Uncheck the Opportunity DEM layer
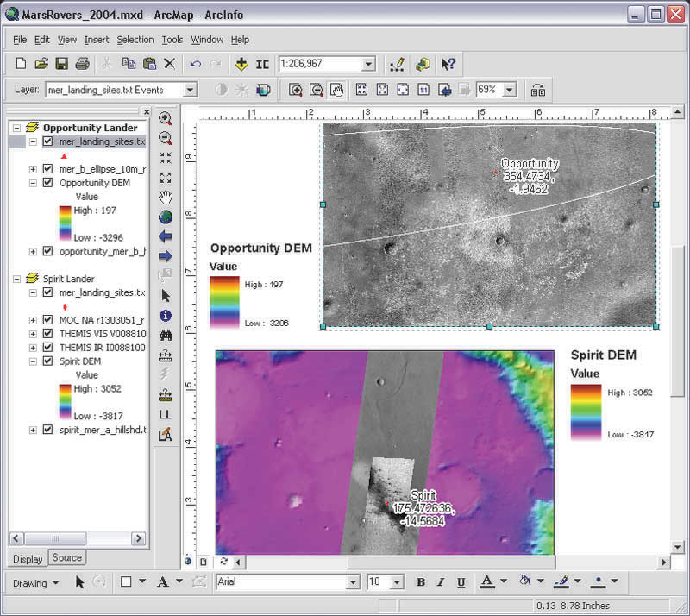The width and height of the screenshot is (690, 616). tap(48, 183)
